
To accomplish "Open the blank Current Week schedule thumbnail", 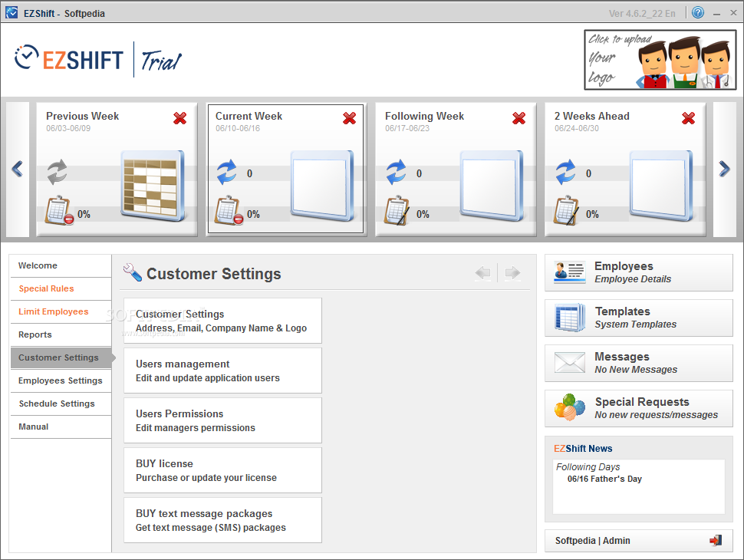I will (322, 186).
